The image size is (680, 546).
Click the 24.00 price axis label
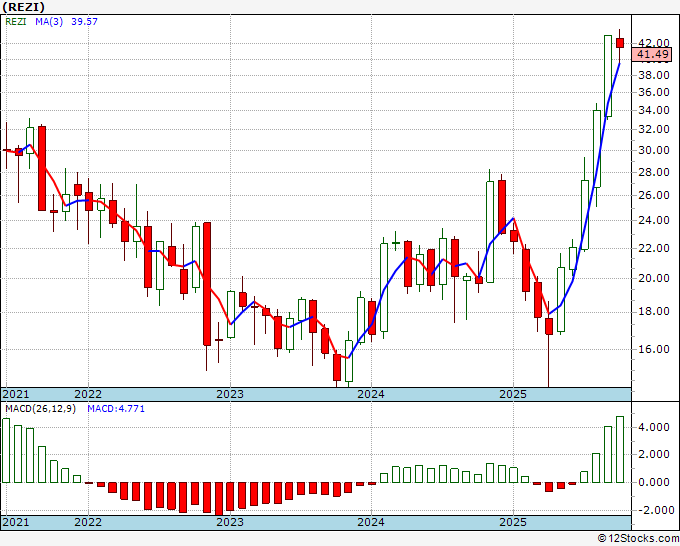pyautogui.click(x=654, y=220)
